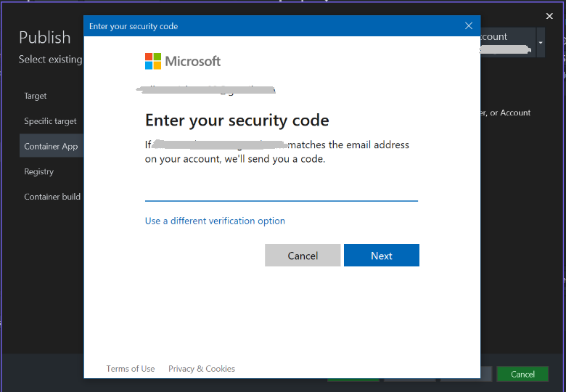Click green Cancel button in Publish window

tap(522, 375)
